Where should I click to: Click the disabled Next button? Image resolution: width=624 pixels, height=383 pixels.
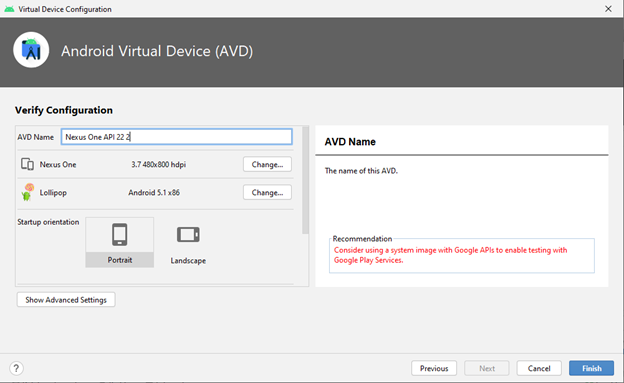[487, 368]
